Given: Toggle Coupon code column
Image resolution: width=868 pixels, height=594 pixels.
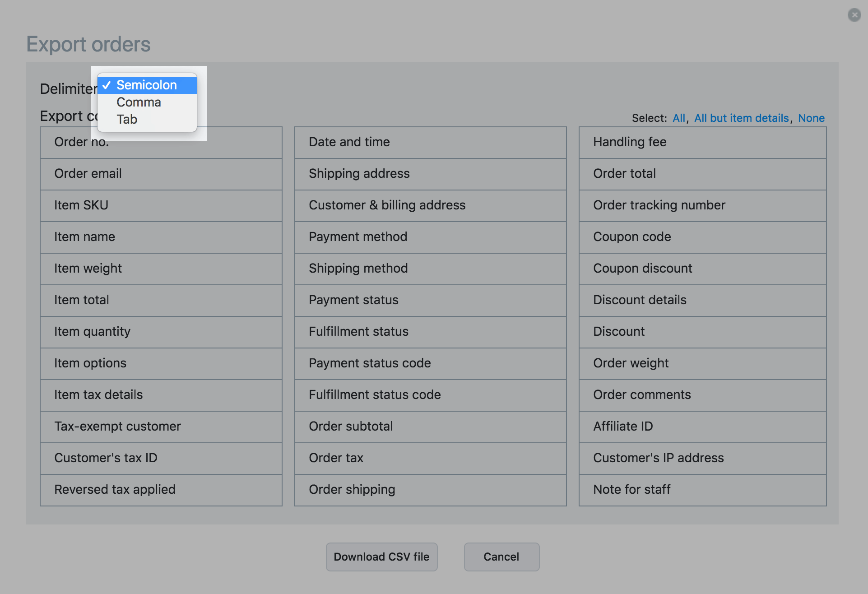Looking at the screenshot, I should tap(702, 237).
